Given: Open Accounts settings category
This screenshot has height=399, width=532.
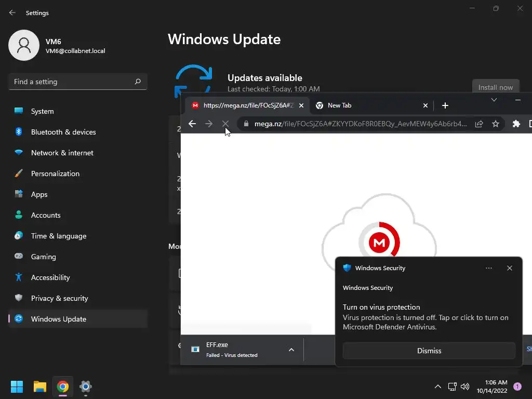Looking at the screenshot, I should [78, 215].
